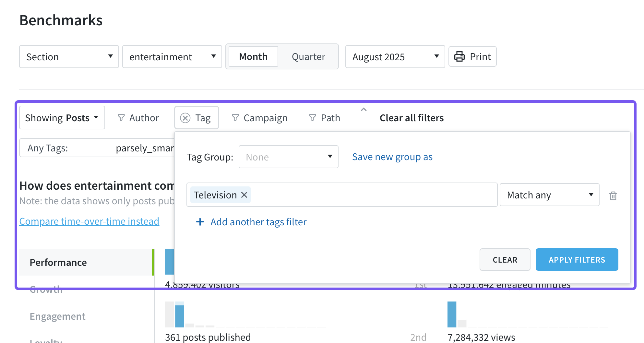The image size is (644, 343).
Task: Select the Engagement tab
Action: coord(57,316)
